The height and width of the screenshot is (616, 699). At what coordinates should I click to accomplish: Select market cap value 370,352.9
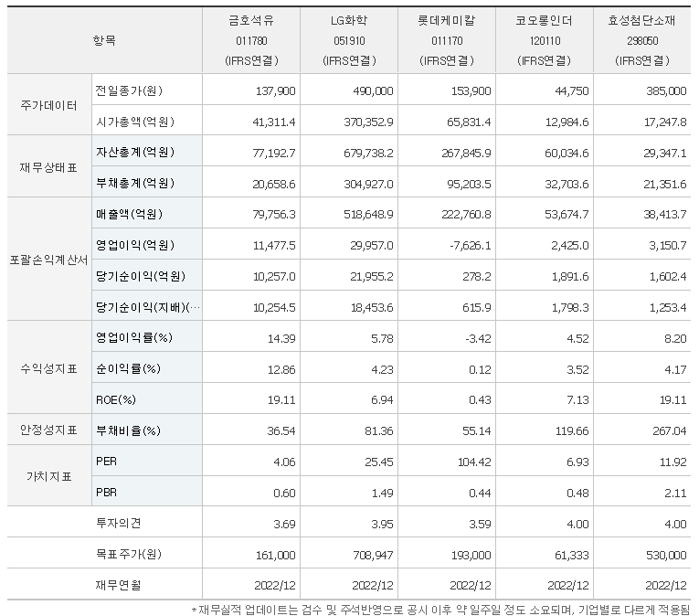click(368, 122)
